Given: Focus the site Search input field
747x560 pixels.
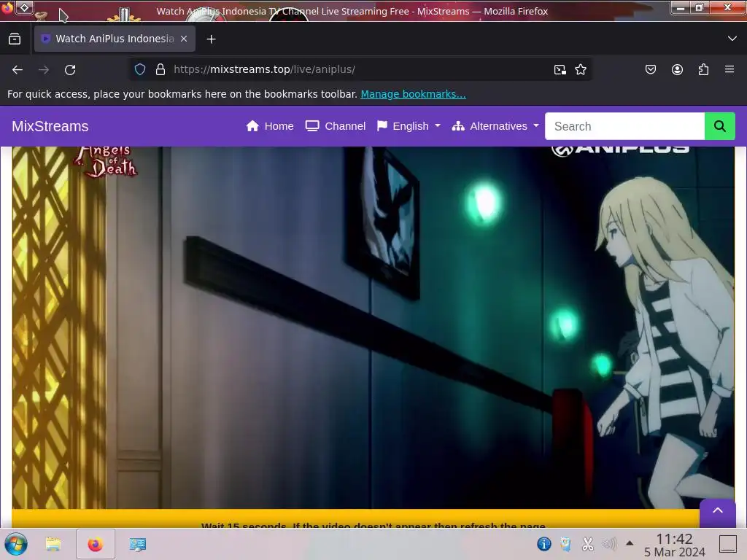Looking at the screenshot, I should [x=624, y=126].
